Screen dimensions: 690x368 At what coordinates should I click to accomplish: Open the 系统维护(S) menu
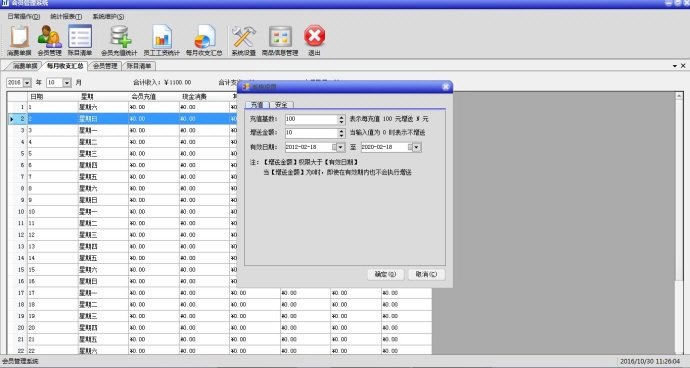click(x=108, y=16)
